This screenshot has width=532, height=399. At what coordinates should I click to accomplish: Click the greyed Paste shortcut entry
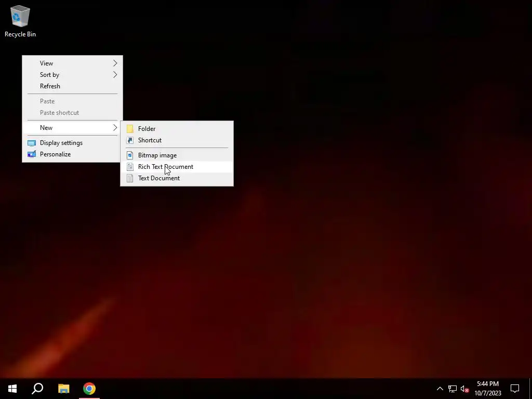click(72, 113)
